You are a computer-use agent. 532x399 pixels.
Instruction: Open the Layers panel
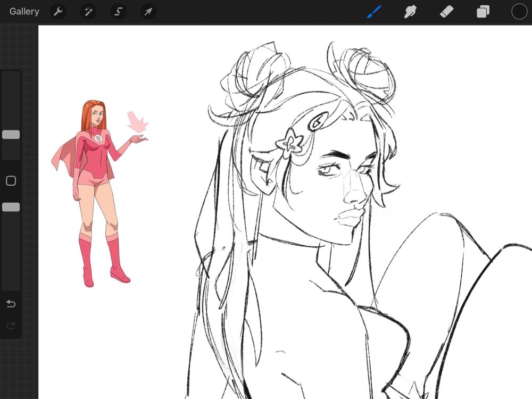pyautogui.click(x=483, y=12)
